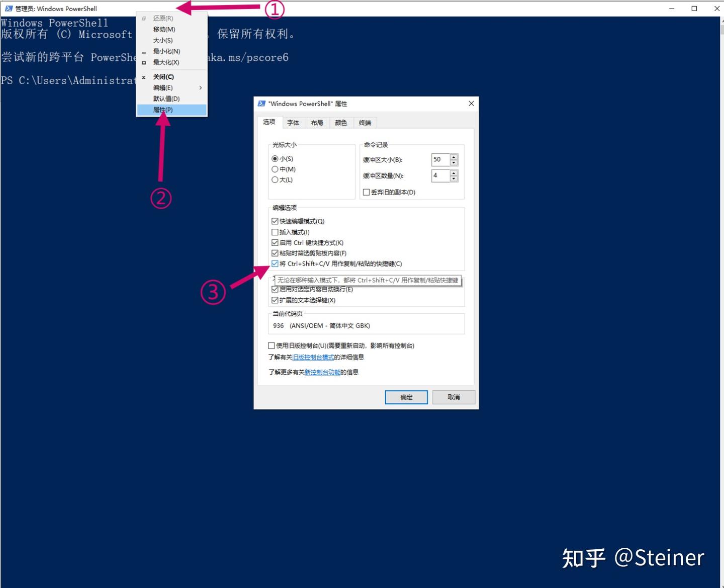Click the minimize icon beside 最小化(N) menu entry

click(x=143, y=51)
